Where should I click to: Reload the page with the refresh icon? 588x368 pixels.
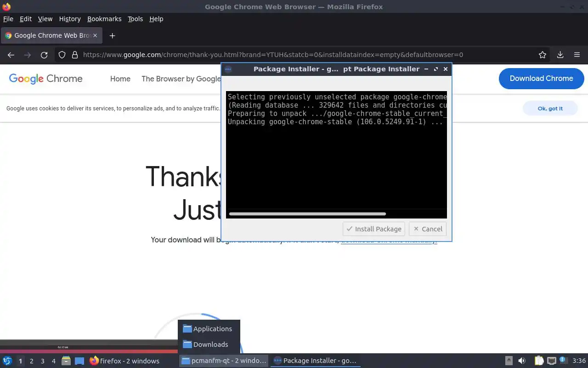tap(44, 55)
